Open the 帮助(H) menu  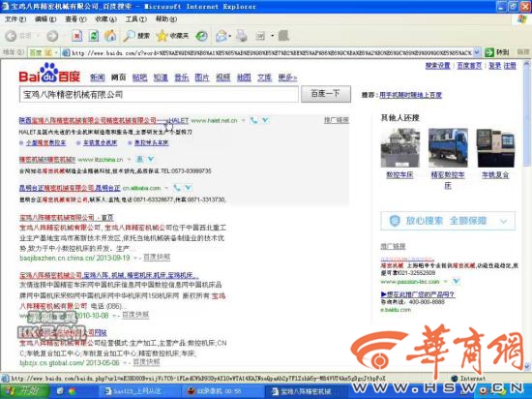coord(166,19)
